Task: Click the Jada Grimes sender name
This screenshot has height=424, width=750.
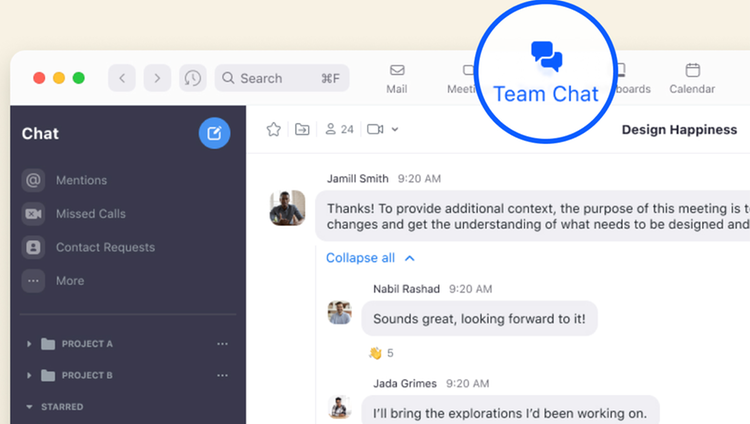Action: coord(405,383)
